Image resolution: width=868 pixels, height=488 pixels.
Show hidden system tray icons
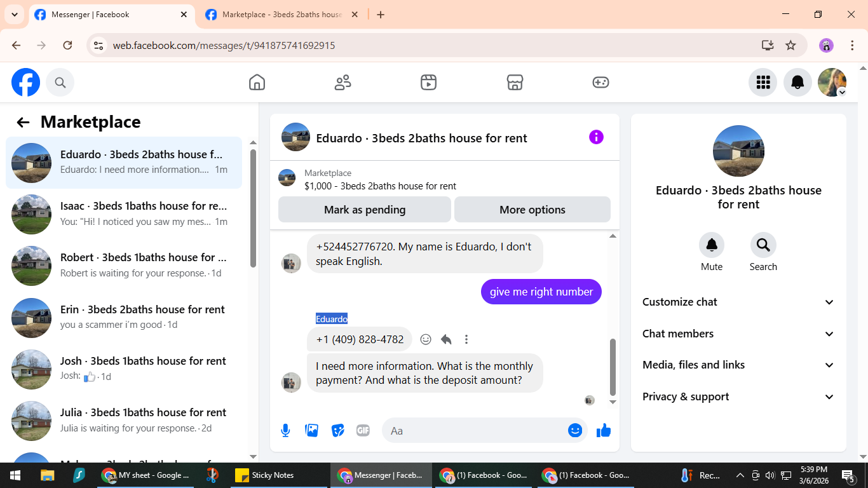pos(740,475)
